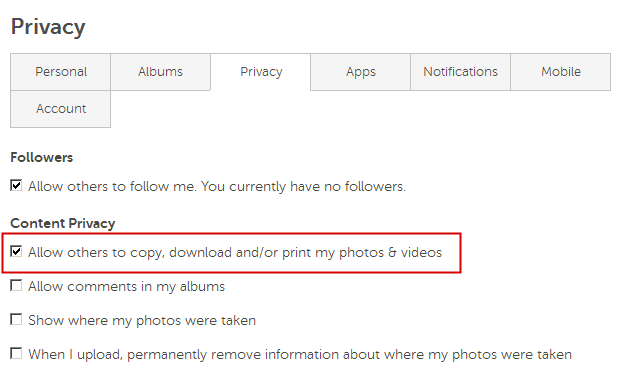Enable Allow comments in my albums checkbox
The image size is (625, 374).
coord(16,285)
